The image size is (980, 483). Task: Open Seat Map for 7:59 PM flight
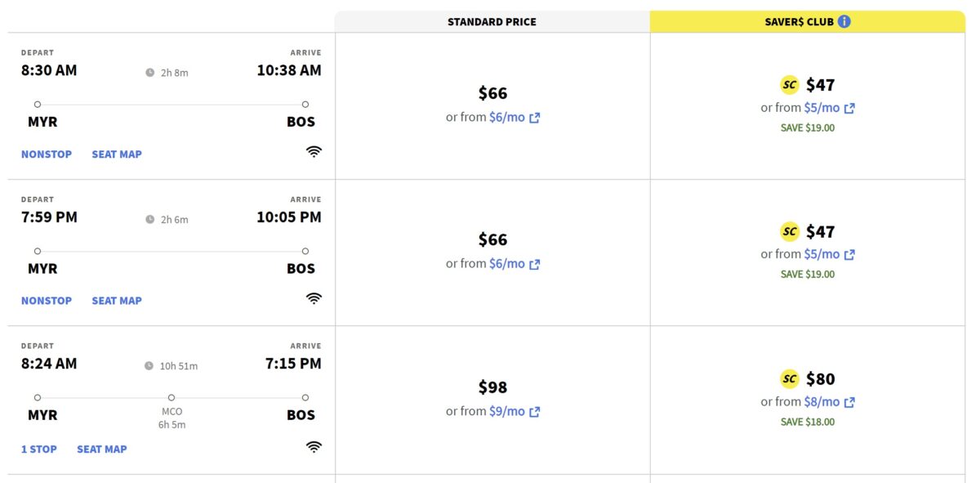coord(117,301)
